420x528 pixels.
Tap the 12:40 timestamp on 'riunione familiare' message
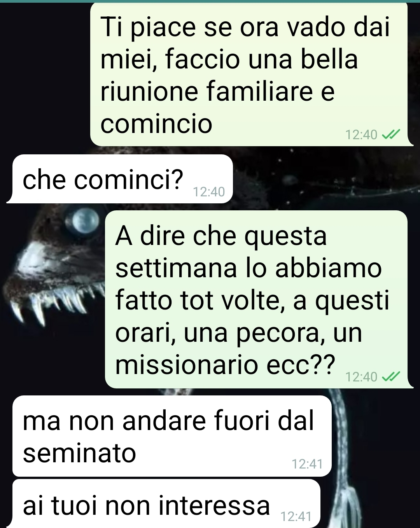click(x=361, y=135)
